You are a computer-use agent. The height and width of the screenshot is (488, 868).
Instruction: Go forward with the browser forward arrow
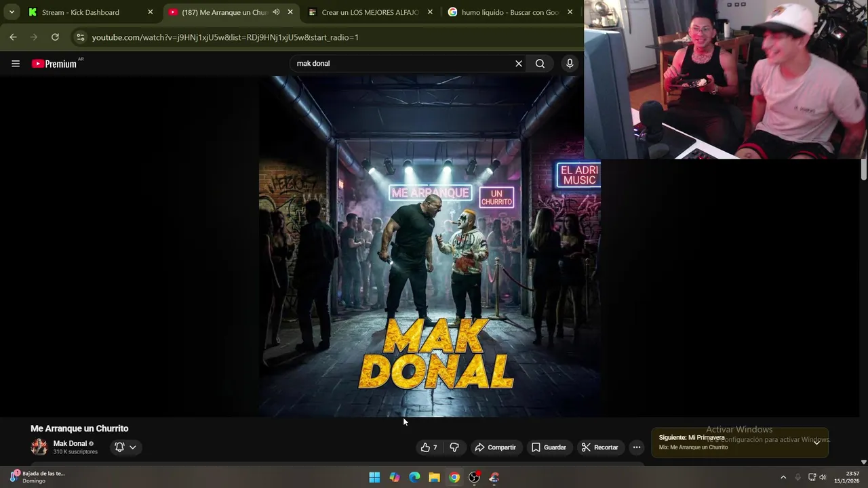click(x=34, y=37)
